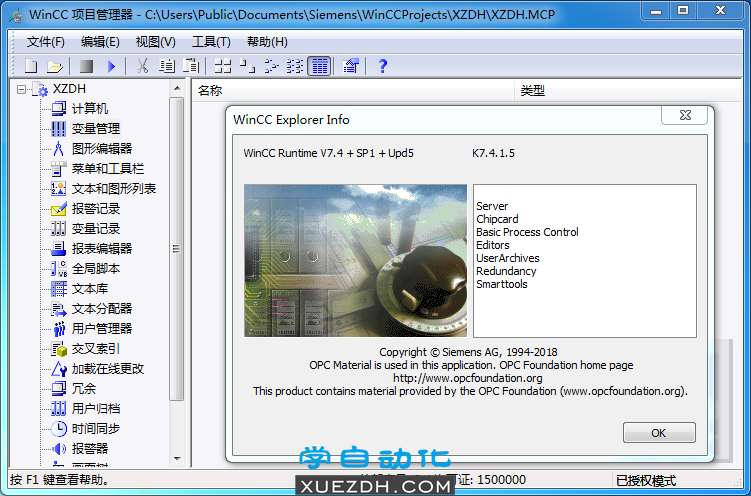Click the Cut scissors toolbar icon
This screenshot has width=751, height=496.
tap(142, 66)
